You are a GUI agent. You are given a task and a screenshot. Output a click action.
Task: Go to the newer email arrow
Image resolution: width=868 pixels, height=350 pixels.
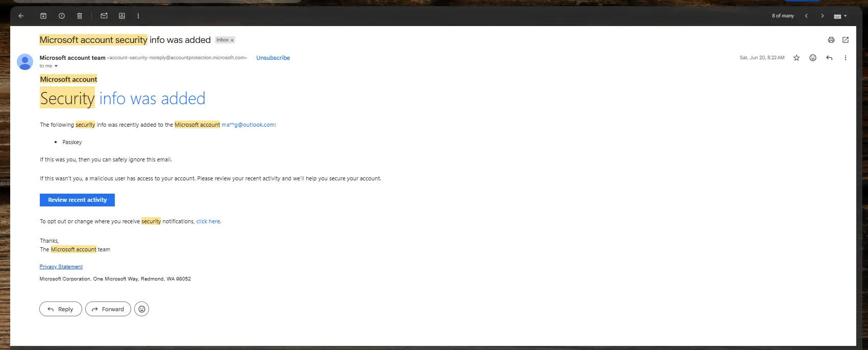(x=806, y=16)
